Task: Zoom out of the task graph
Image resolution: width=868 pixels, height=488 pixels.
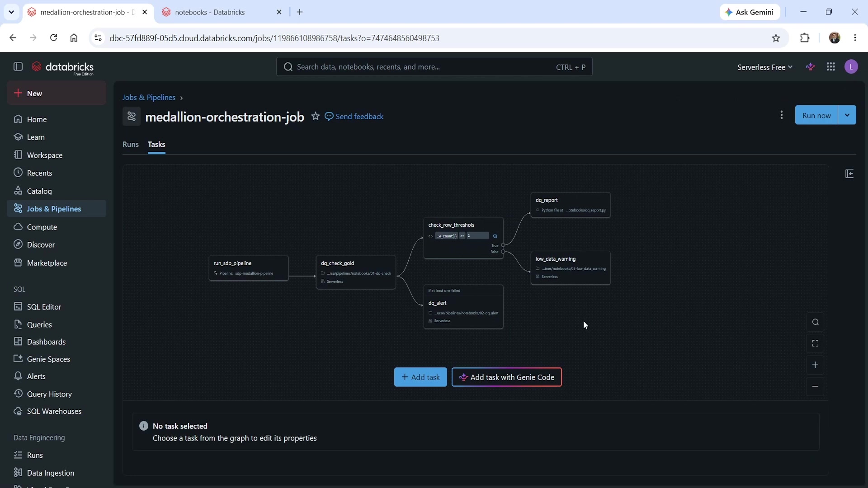Action: click(x=816, y=386)
